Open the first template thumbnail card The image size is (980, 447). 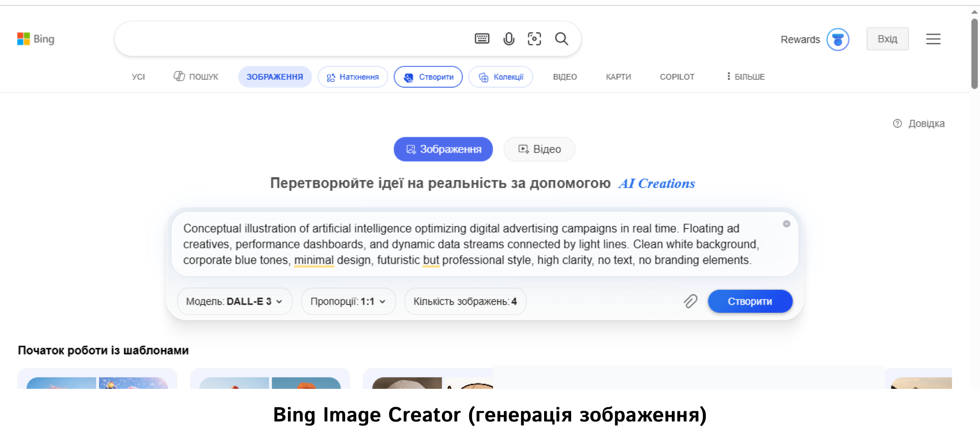[x=97, y=378]
